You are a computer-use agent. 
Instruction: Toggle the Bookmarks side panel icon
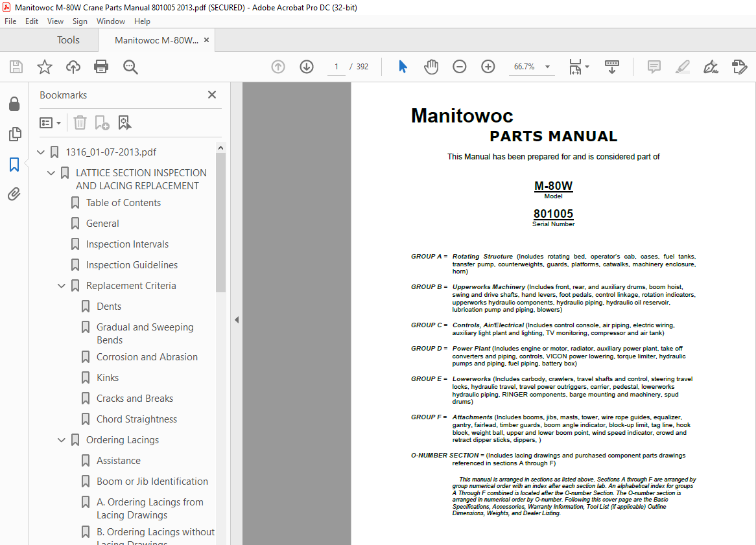[14, 165]
